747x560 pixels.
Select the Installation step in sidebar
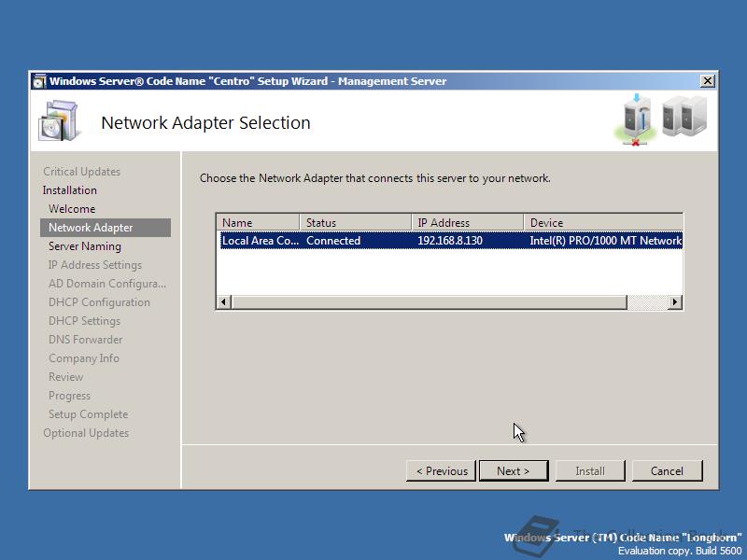(x=69, y=190)
